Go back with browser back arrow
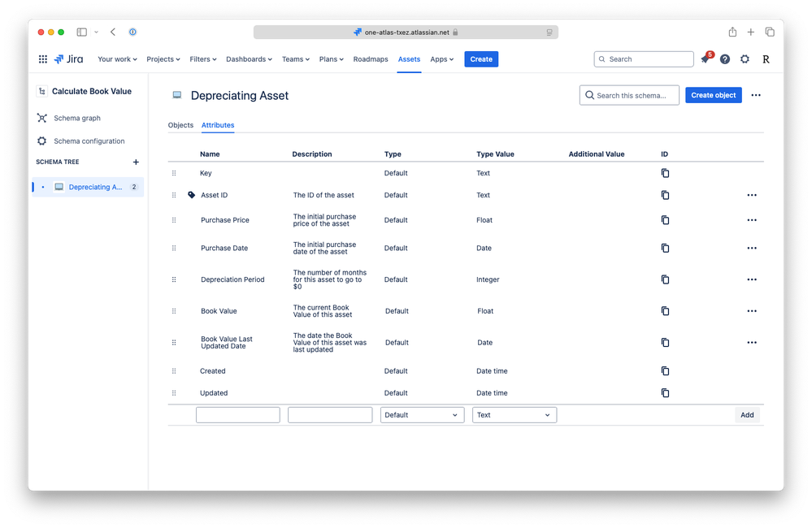 click(x=113, y=32)
